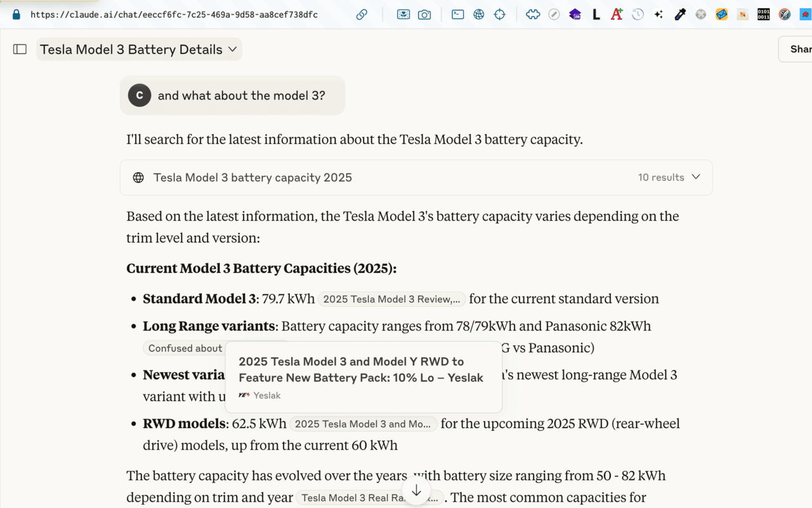The width and height of the screenshot is (812, 508).
Task: Toggle the sidebar panel icon
Action: [20, 50]
